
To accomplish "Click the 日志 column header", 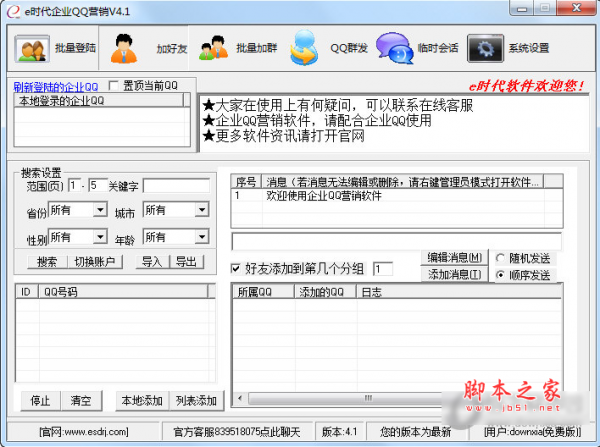I will (459, 292).
